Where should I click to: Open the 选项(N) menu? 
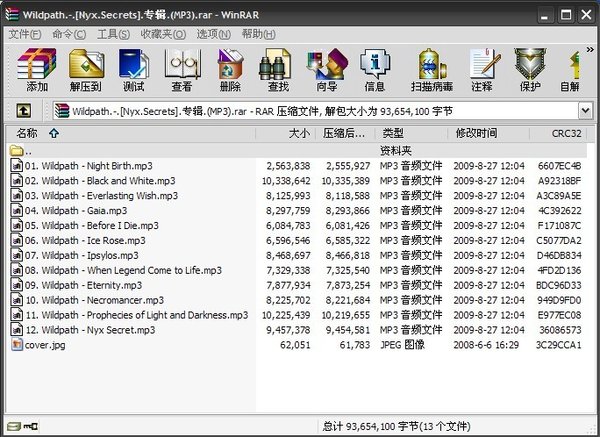[x=214, y=34]
